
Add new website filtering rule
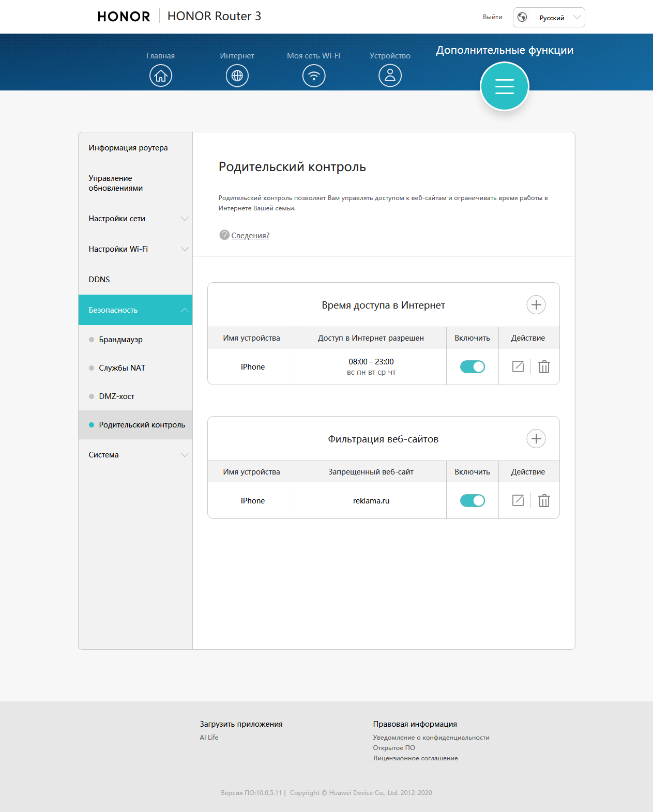point(536,439)
